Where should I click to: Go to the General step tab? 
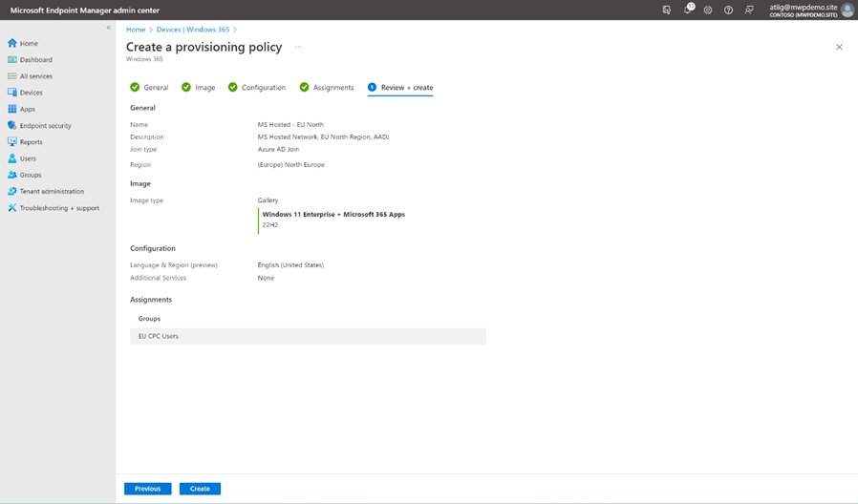point(149,88)
